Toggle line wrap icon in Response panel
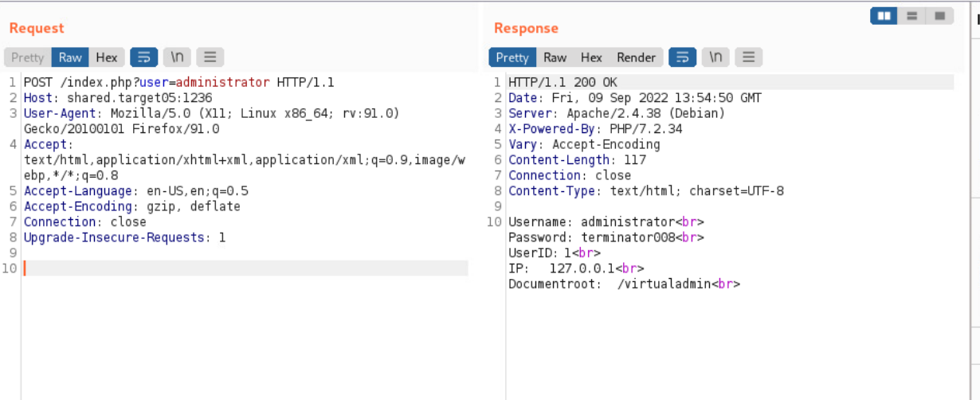Image resolution: width=980 pixels, height=400 pixels. [682, 57]
